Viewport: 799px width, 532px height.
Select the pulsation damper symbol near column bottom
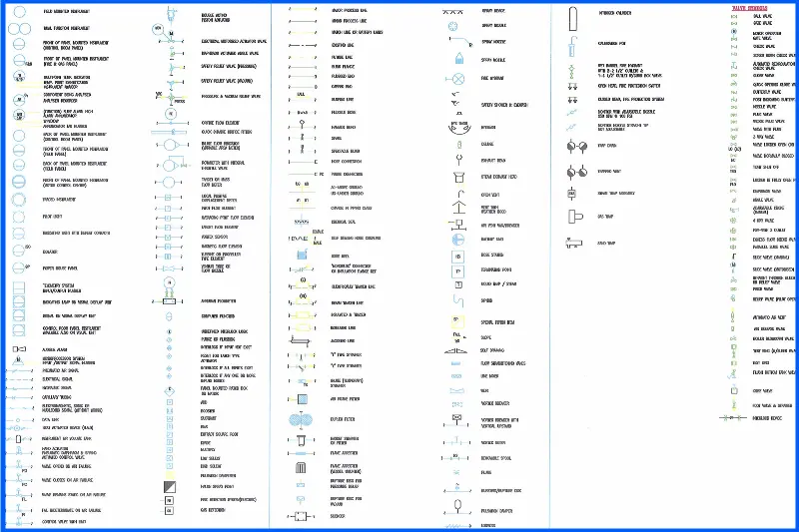pyautogui.click(x=457, y=508)
